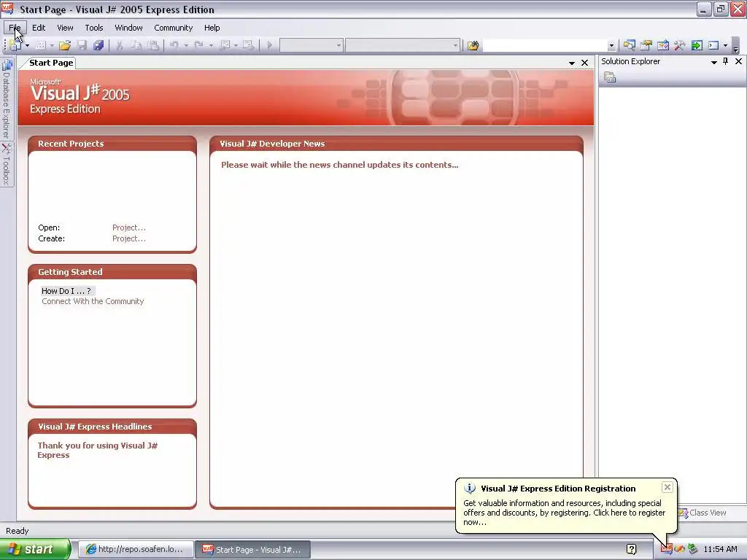This screenshot has height=560, width=747.
Task: Open the active files list dropdown arrow
Action: pos(572,63)
